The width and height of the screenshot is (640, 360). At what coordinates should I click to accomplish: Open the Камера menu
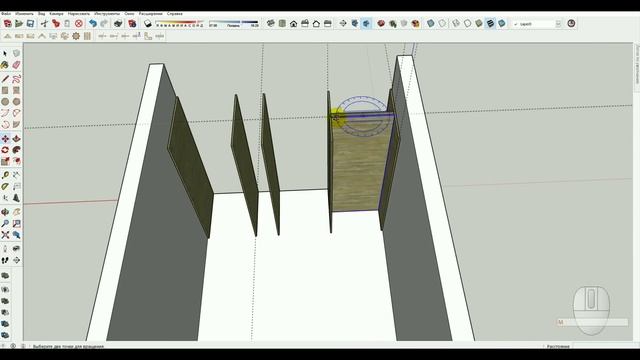[56, 13]
